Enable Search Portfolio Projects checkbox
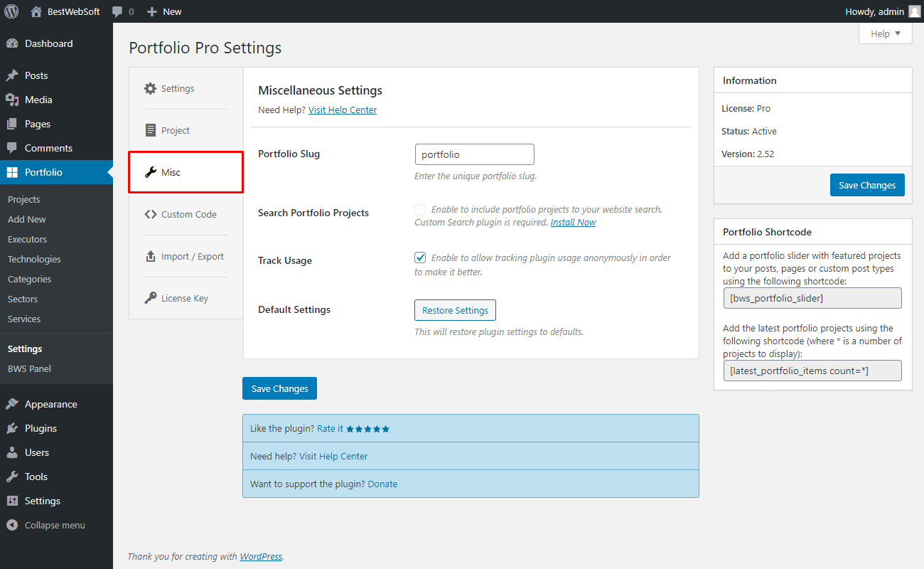The height and width of the screenshot is (569, 924). click(420, 210)
